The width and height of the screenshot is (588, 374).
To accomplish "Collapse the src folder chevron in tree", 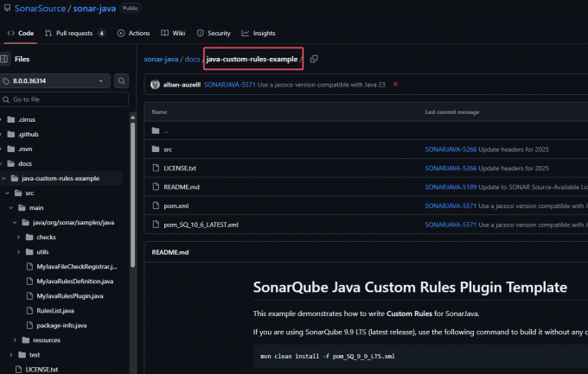I will pos(8,193).
